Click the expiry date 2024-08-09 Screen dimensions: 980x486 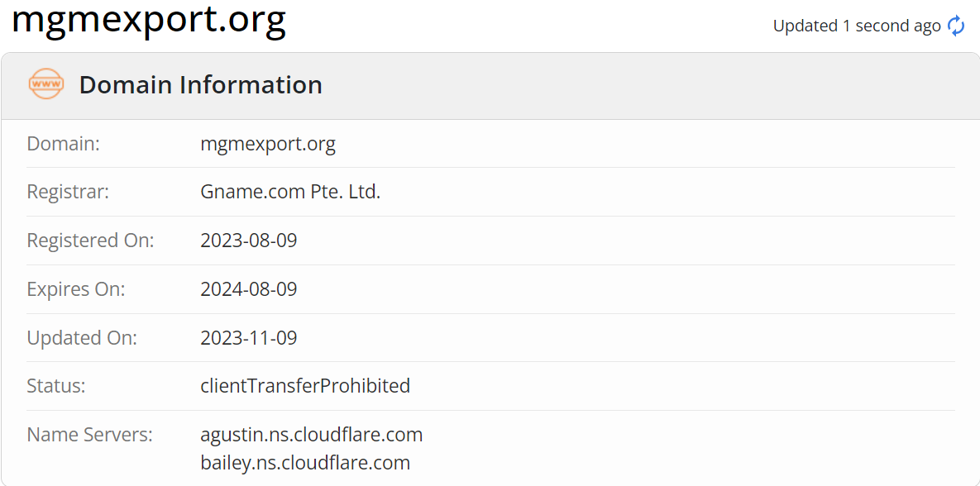(248, 288)
